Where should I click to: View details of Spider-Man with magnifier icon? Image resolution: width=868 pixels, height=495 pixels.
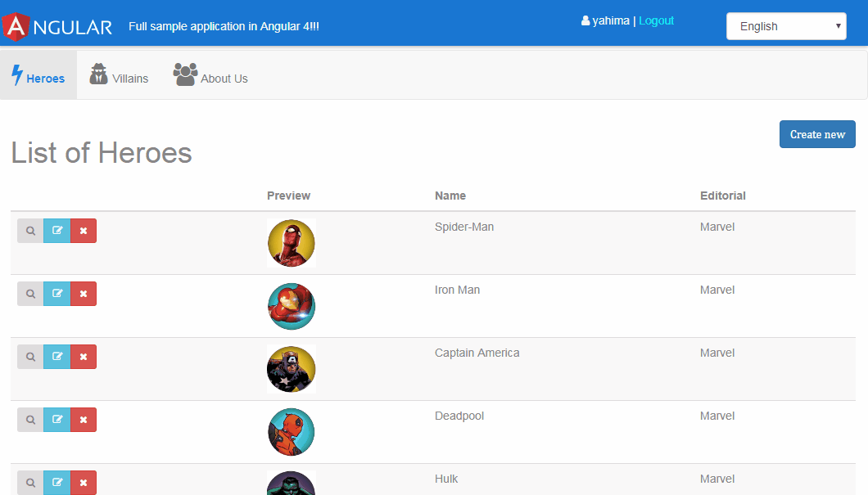(30, 231)
